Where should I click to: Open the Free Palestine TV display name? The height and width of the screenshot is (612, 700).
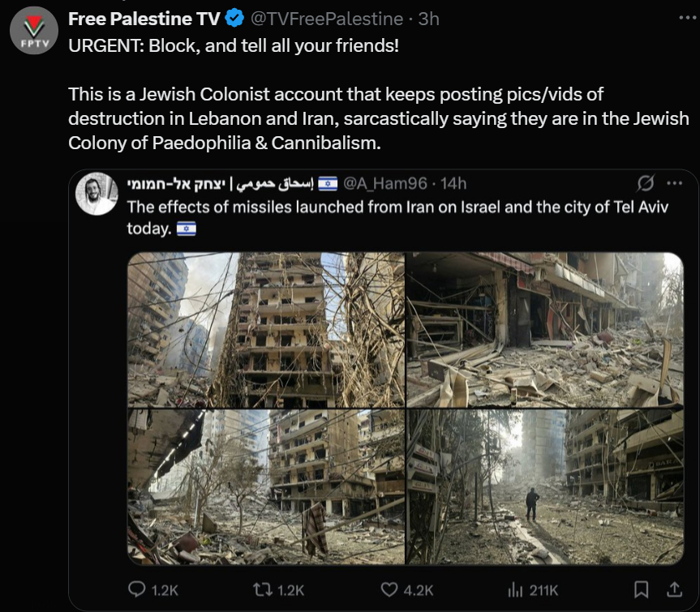144,19
